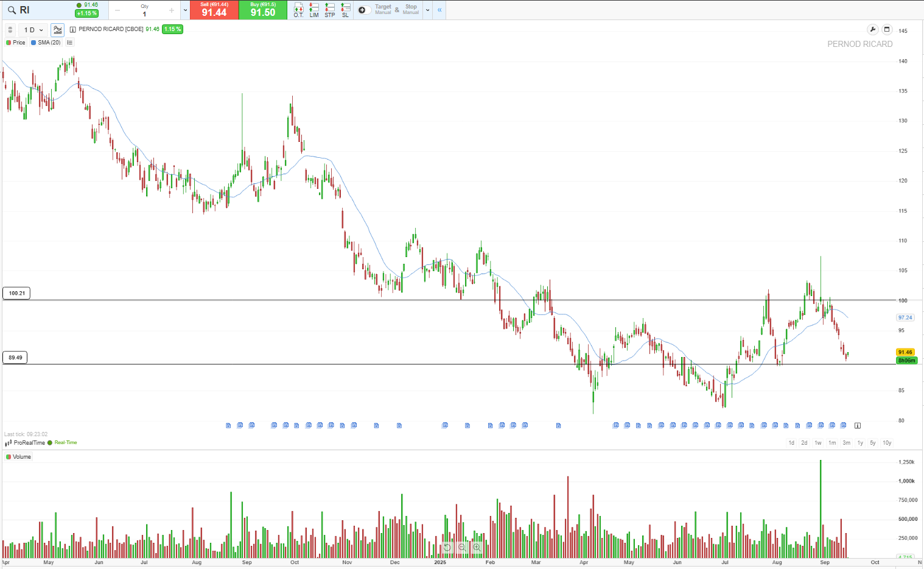924x569 pixels.
Task: Toggle the Target and Stop switch
Action: point(364,10)
